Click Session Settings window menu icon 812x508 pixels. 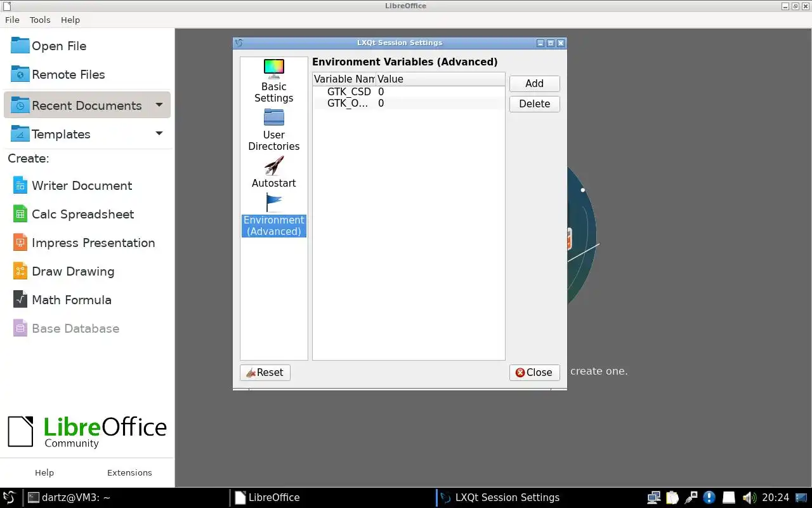(239, 43)
